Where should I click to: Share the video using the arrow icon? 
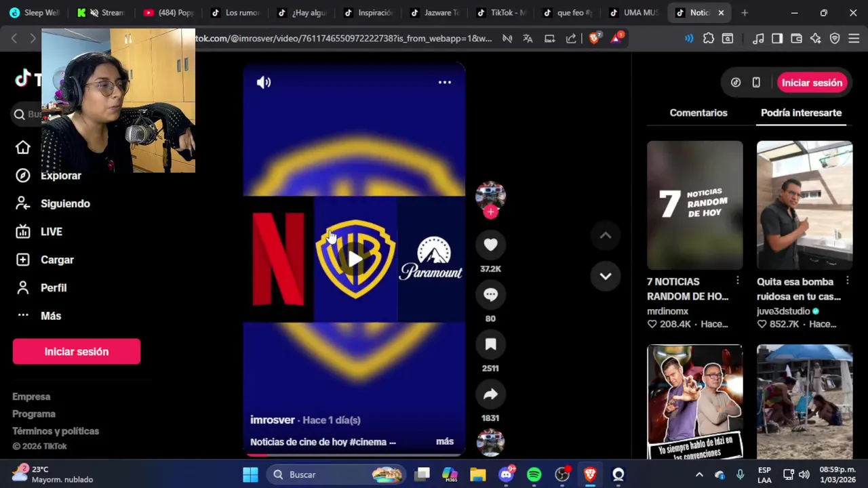490,394
